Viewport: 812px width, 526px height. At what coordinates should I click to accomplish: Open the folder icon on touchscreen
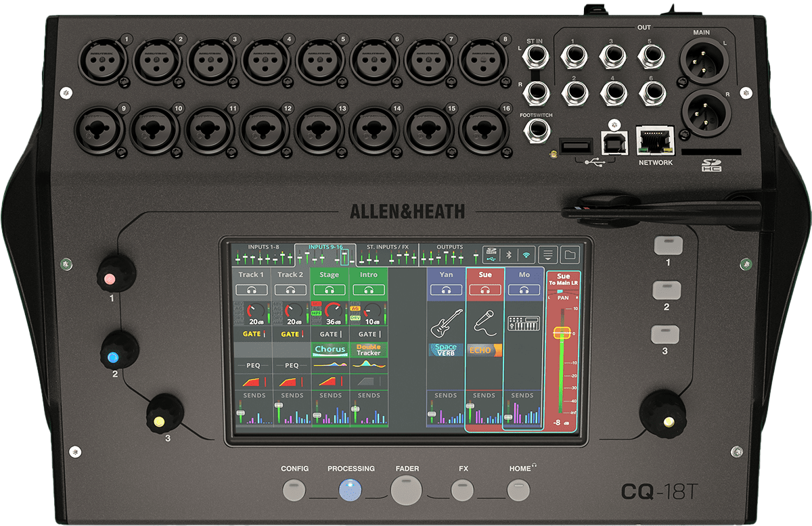coord(570,254)
